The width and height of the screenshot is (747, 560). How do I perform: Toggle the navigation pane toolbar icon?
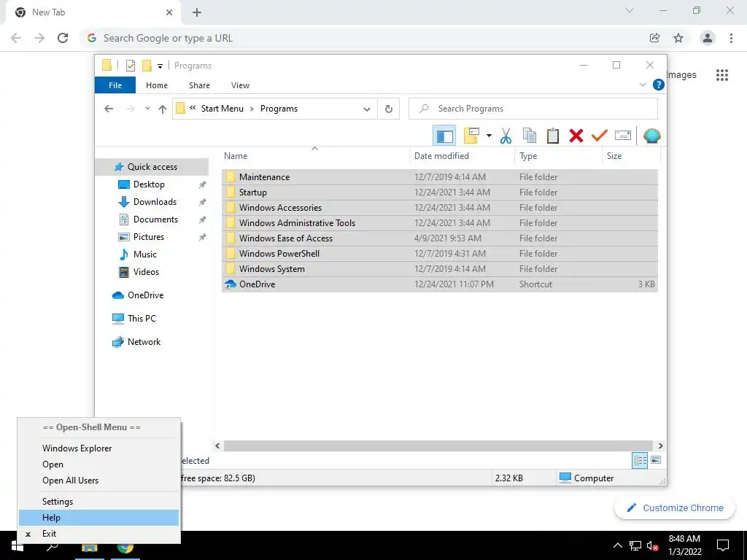444,136
